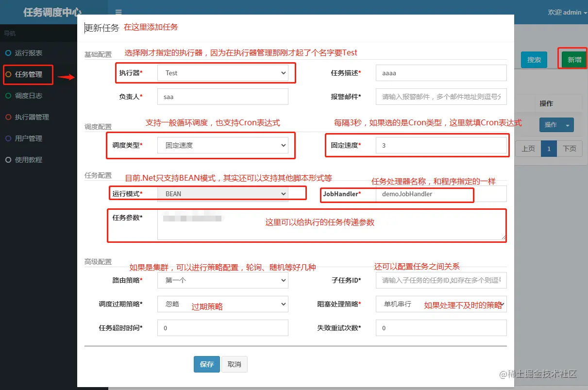Click the 更新任务 dialog title

click(102, 28)
